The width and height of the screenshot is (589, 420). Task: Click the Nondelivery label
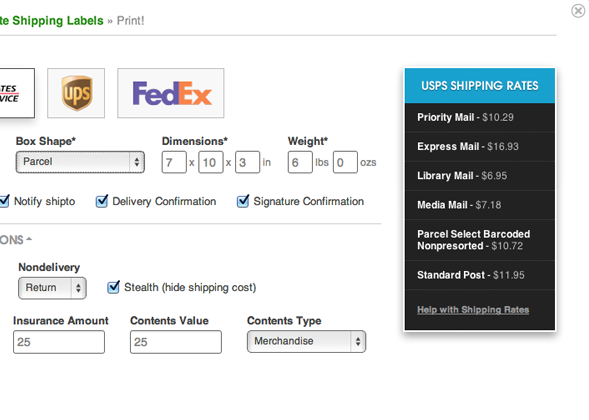[x=49, y=267]
